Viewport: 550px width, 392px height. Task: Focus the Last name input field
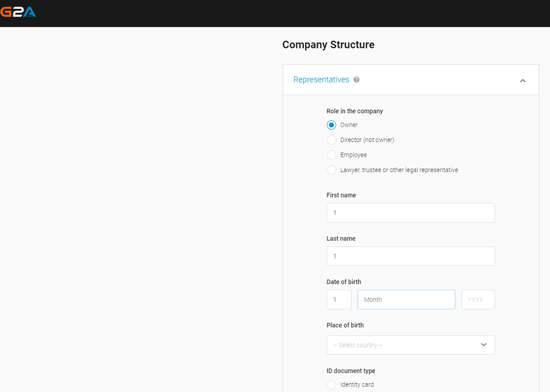(410, 256)
